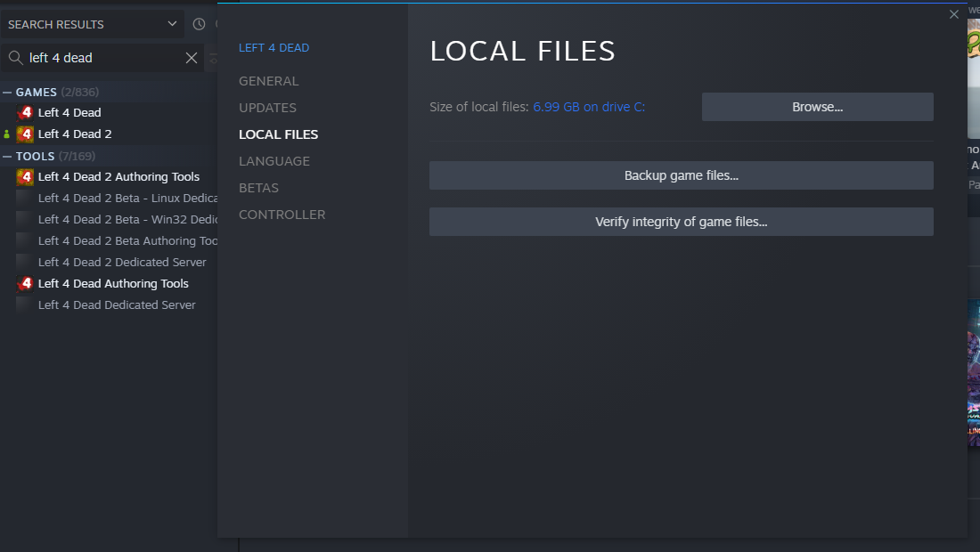
Task: Open the General settings tab
Action: click(x=269, y=81)
